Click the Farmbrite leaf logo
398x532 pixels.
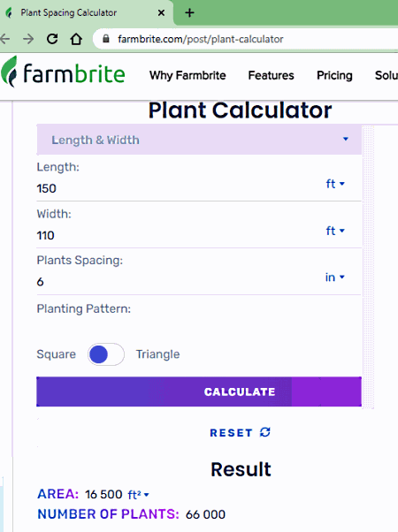pyautogui.click(x=9, y=72)
